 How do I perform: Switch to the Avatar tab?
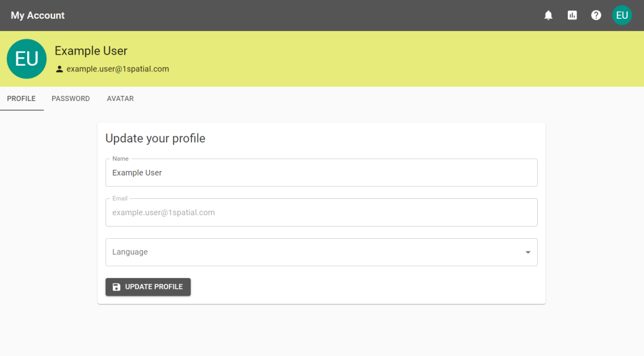pyautogui.click(x=120, y=98)
